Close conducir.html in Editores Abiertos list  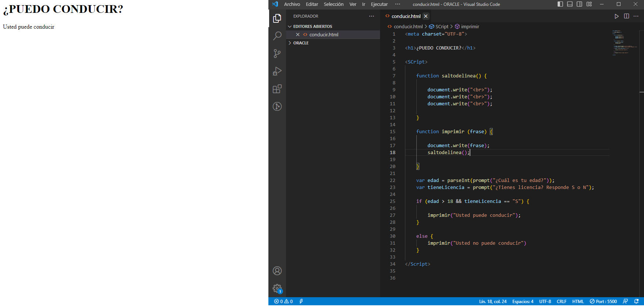point(298,34)
